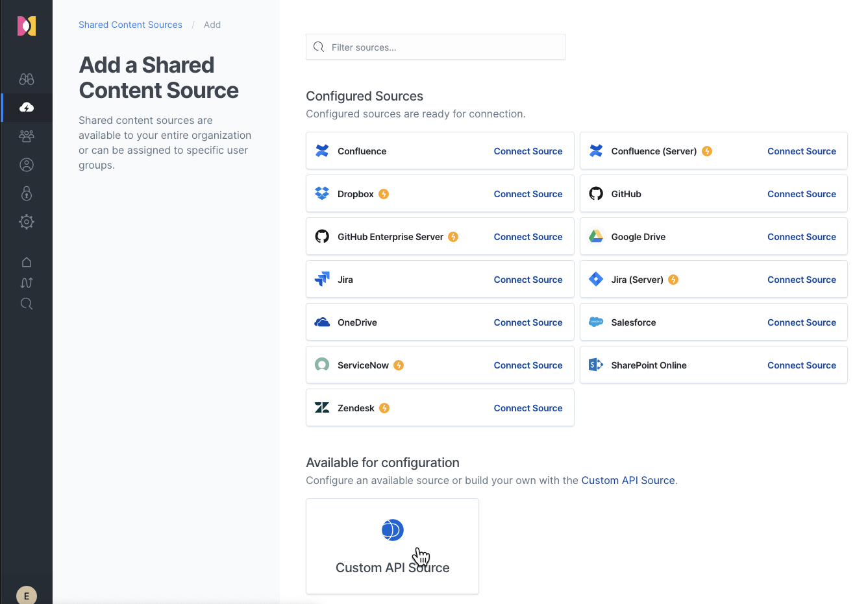Click the GitHub octocat logo icon
Image resolution: width=868 pixels, height=604 pixels.
596,193
